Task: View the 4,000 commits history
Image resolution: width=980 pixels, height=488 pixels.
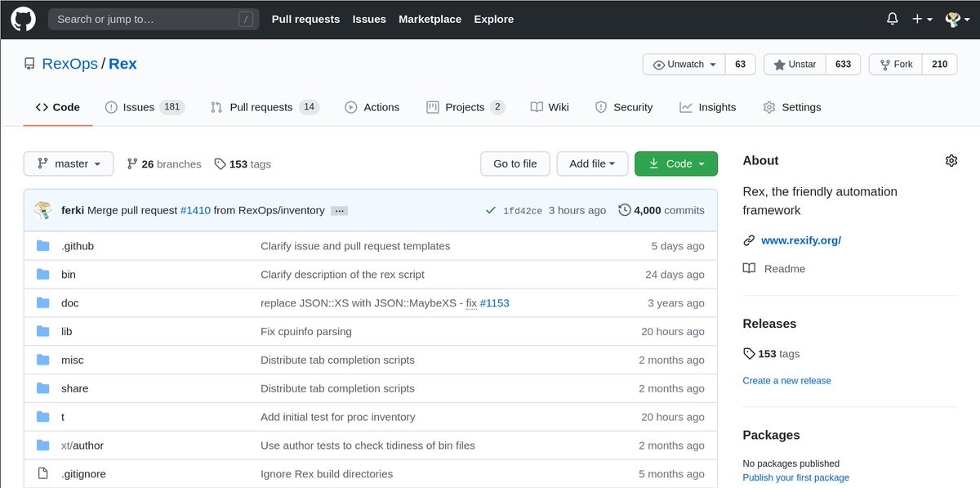Action: 661,210
